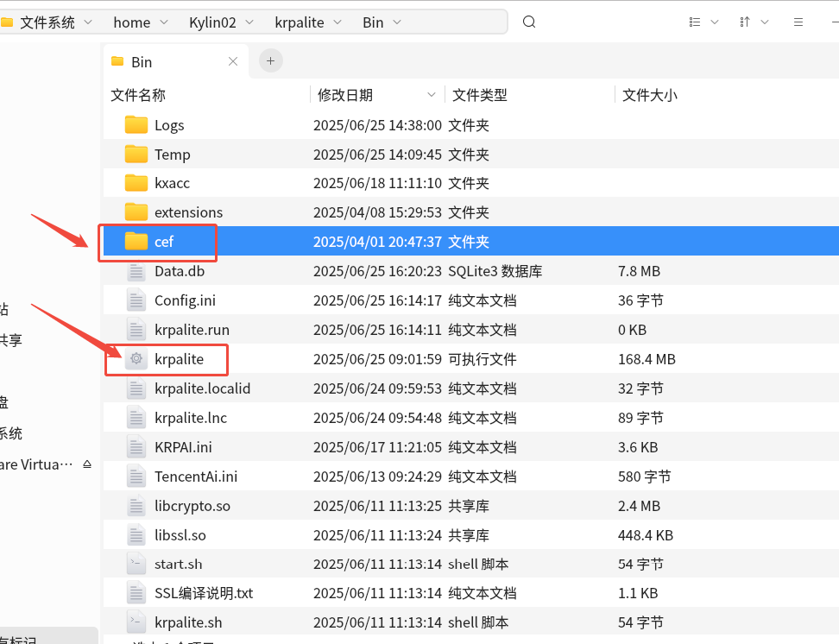839x644 pixels.
Task: Sort by 文件名称 column header
Action: pyautogui.click(x=138, y=95)
